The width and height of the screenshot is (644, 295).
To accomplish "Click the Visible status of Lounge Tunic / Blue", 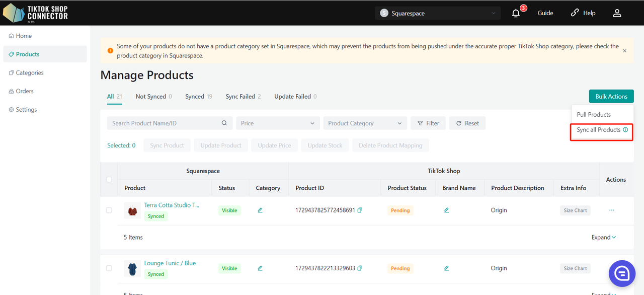I will pos(229,268).
